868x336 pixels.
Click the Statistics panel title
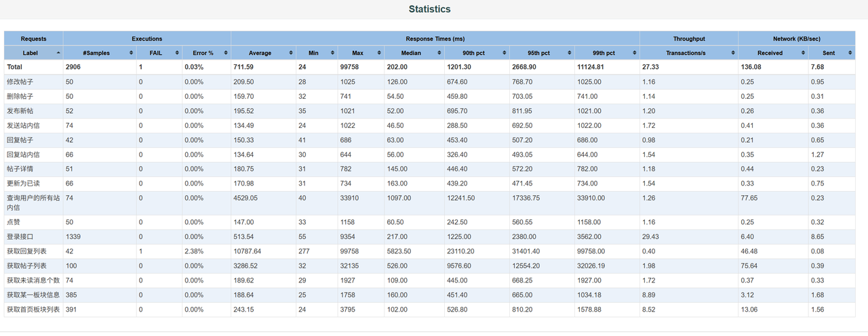[429, 9]
